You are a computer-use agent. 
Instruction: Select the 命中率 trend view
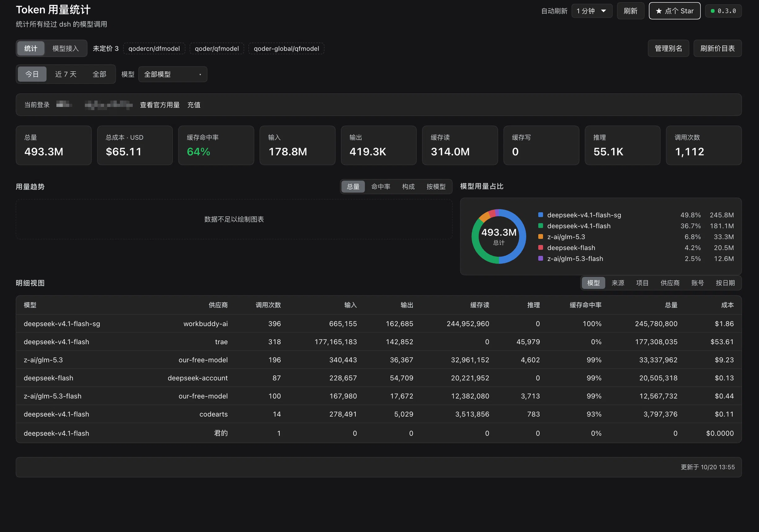380,187
